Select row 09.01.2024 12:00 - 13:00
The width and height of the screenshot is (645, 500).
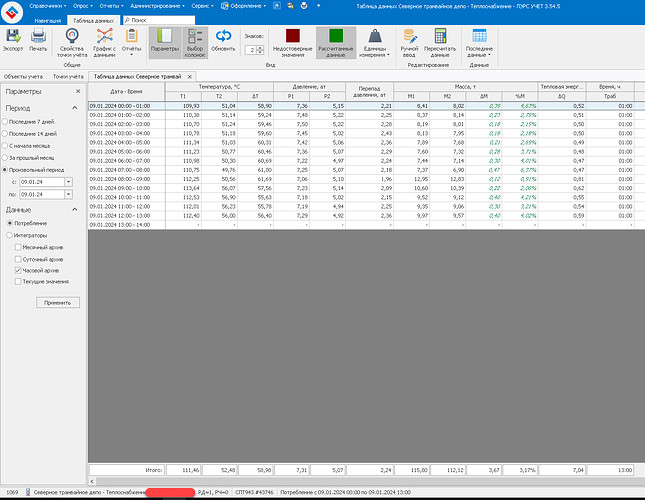click(366, 215)
